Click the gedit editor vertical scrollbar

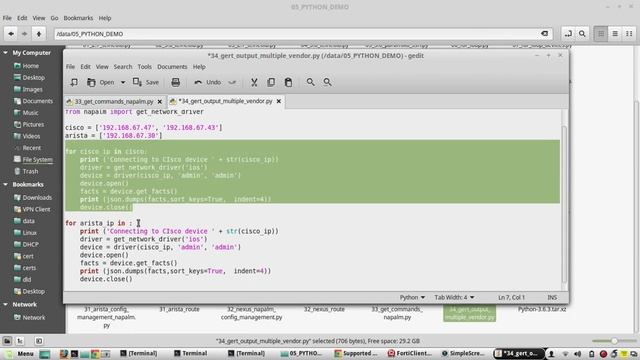564,204
